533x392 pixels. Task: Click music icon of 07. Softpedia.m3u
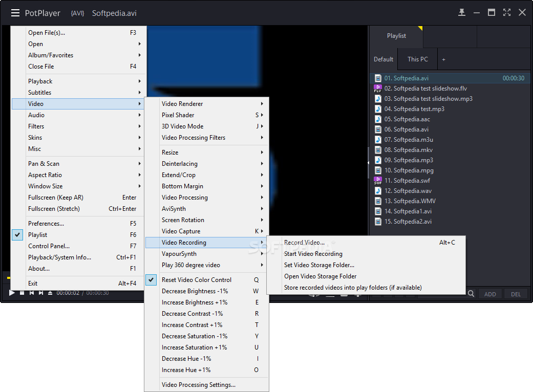click(x=378, y=140)
